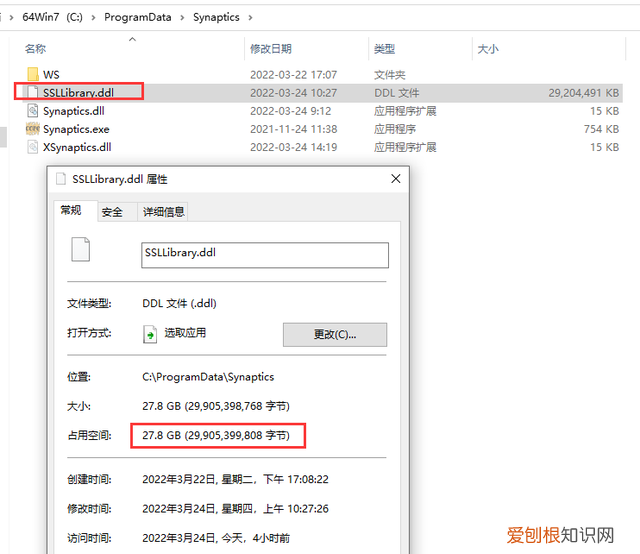The image size is (640, 554).
Task: Click the C:\ProgramData\Synaptics location value
Action: [208, 377]
